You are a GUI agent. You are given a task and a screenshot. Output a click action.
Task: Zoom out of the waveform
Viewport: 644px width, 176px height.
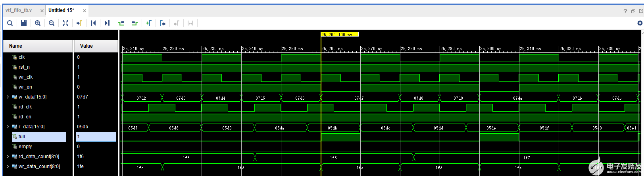(52, 23)
